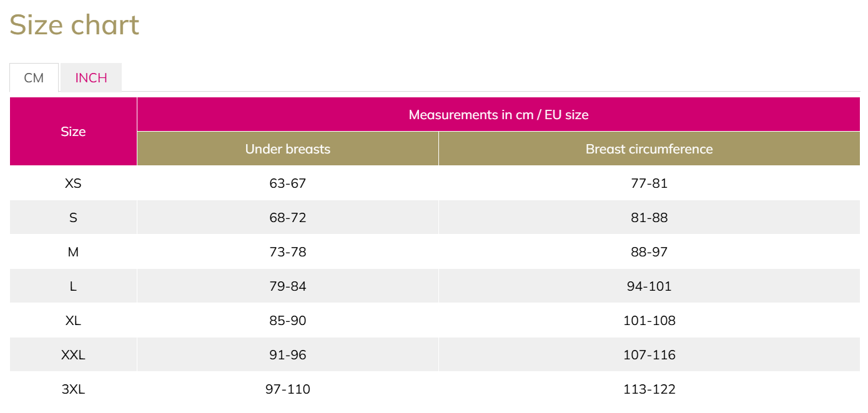868x413 pixels.
Task: Click the 113-122 breast circumference cell
Action: 649,389
